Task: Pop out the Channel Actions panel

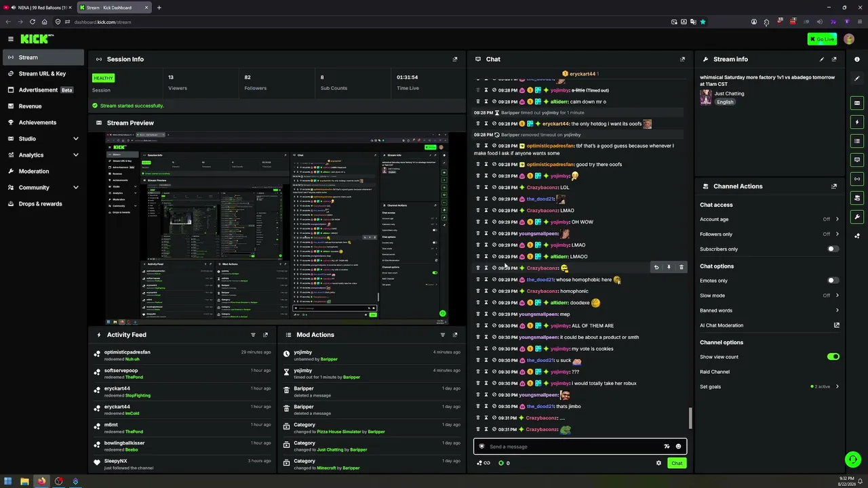Action: click(834, 186)
